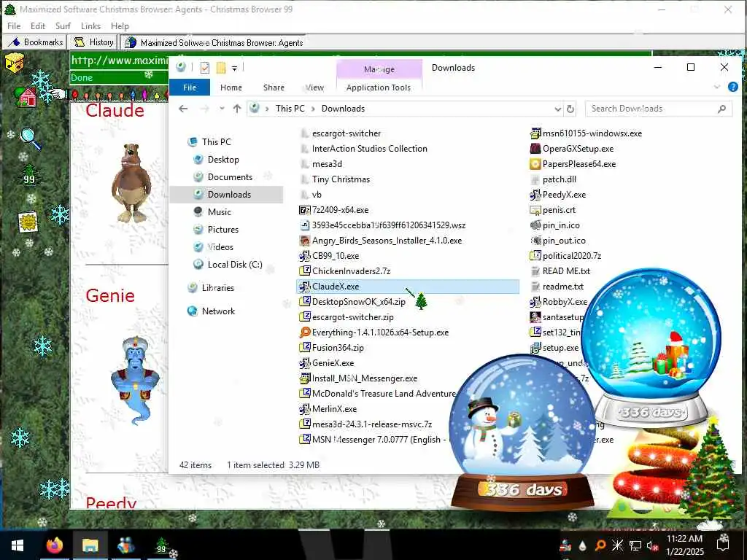
Task: Switch to the Share ribbon tab
Action: tap(274, 87)
